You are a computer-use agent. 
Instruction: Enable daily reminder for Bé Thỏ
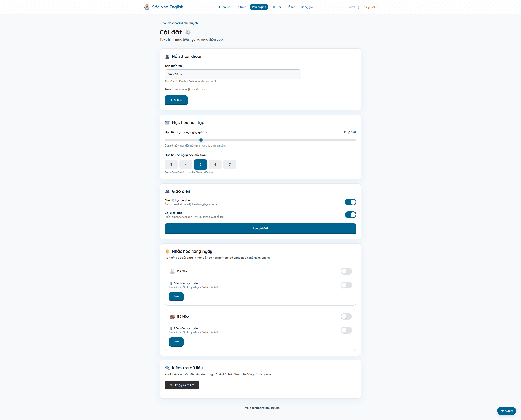pyautogui.click(x=346, y=271)
